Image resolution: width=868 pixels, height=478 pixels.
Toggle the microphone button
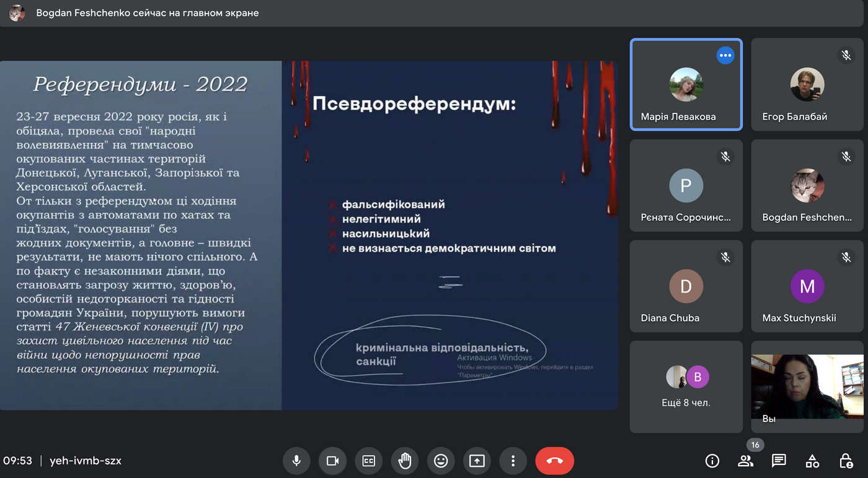click(296, 461)
